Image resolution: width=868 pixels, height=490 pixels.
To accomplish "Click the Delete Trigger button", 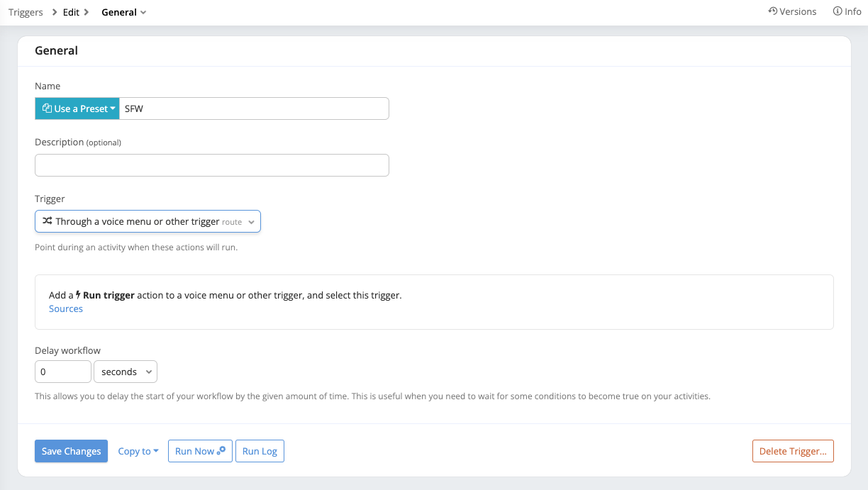I will point(792,451).
